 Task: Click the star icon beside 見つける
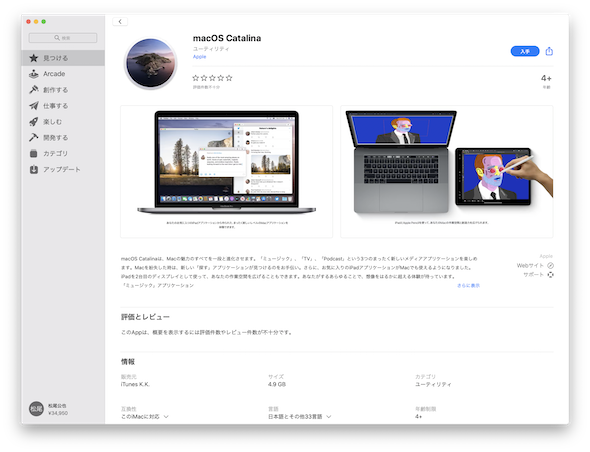[34, 58]
